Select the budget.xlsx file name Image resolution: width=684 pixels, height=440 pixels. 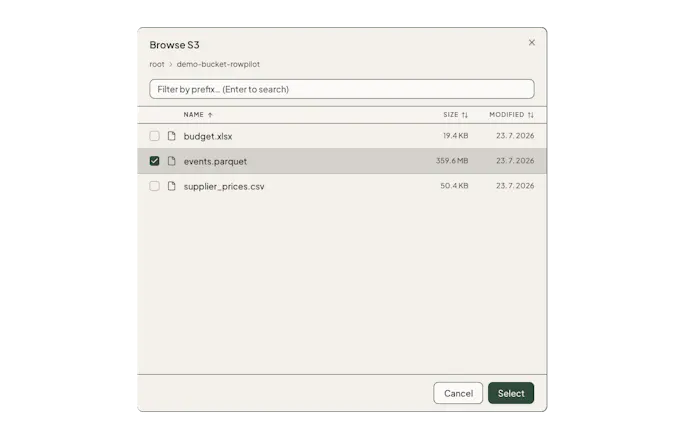tap(208, 136)
